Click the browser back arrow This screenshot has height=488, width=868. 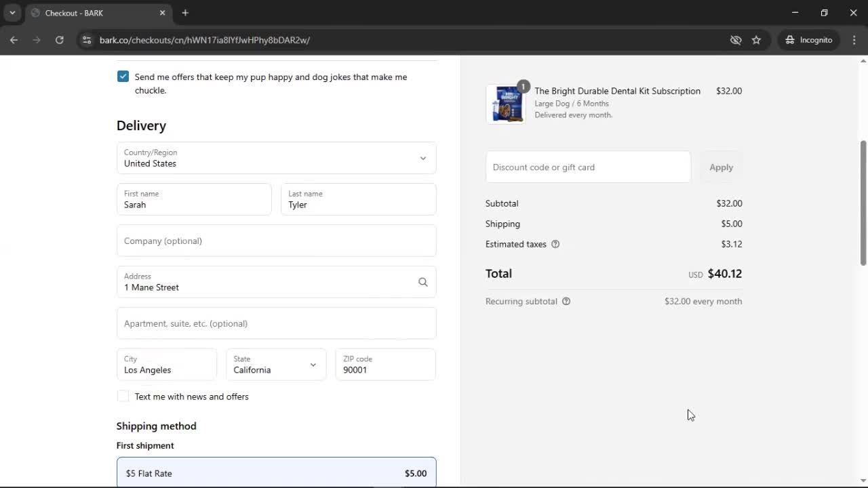[14, 40]
